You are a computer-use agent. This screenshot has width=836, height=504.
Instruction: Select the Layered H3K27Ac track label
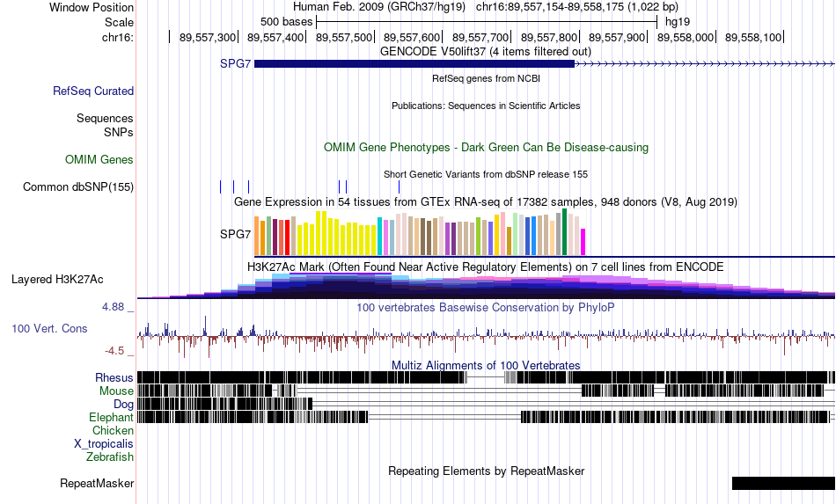click(57, 279)
